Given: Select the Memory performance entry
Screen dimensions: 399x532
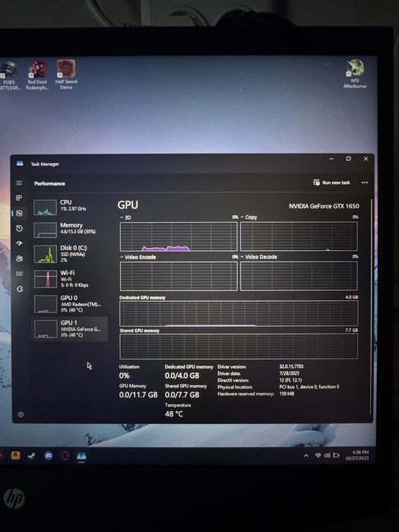Looking at the screenshot, I should click(x=70, y=230).
